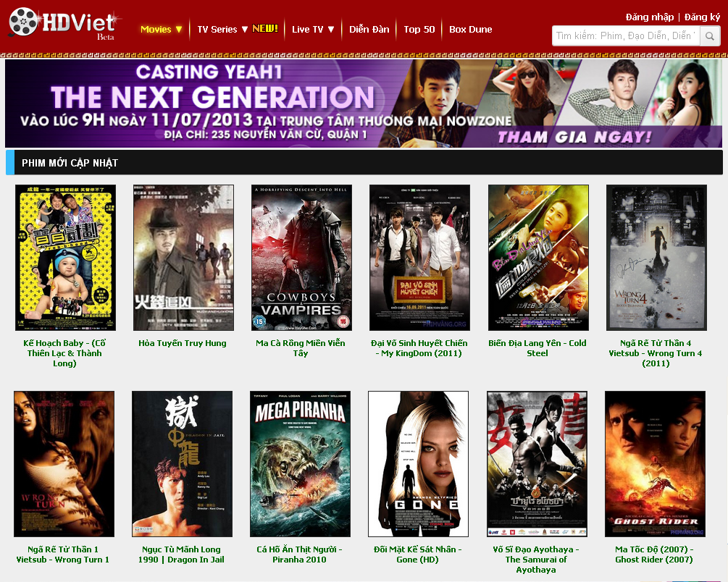Go to the Top 50 page
728x582 pixels.
click(x=419, y=29)
